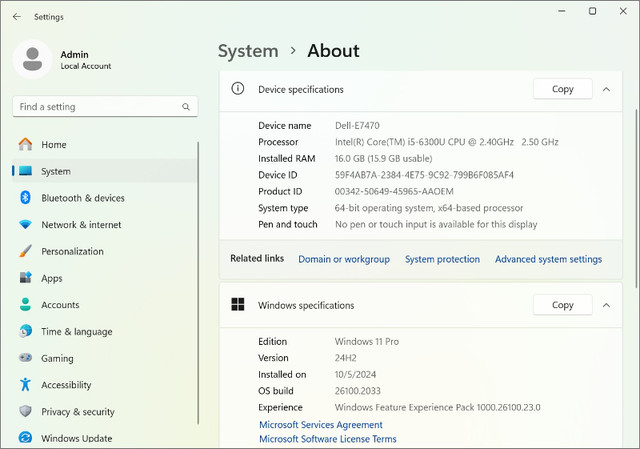
Task: Open Domain or workgroup link
Action: coord(344,259)
